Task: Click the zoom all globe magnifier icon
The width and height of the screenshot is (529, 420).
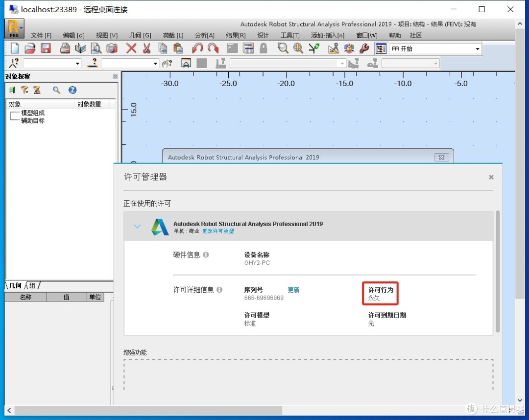Action: pyautogui.click(x=298, y=48)
